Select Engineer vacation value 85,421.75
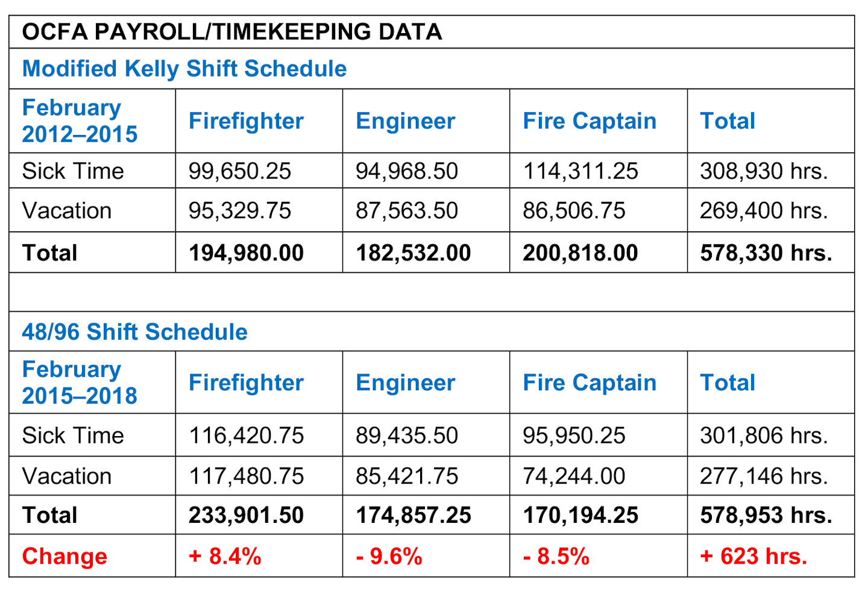This screenshot has height=612, width=868. point(407,476)
